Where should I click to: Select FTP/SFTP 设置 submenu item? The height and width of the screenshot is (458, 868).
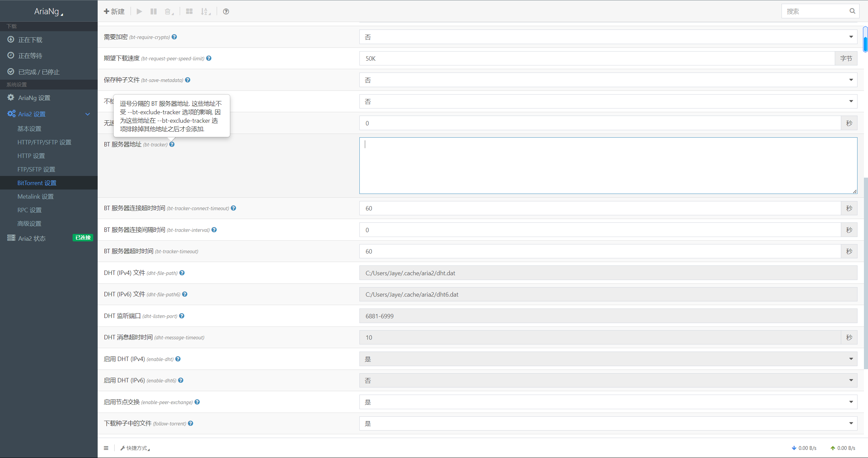49,170
